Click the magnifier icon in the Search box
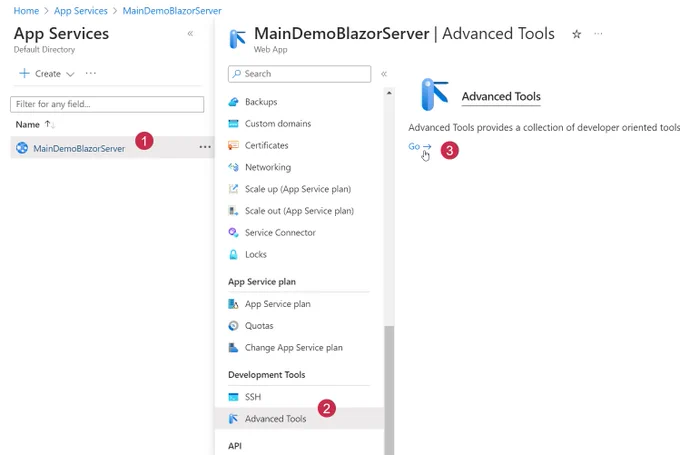 (x=236, y=74)
